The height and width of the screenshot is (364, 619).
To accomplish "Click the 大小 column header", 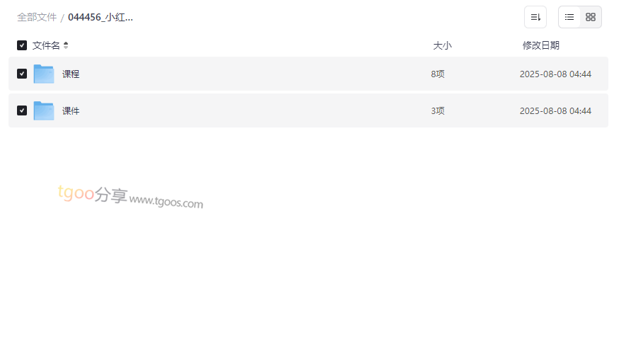I will [x=442, y=45].
